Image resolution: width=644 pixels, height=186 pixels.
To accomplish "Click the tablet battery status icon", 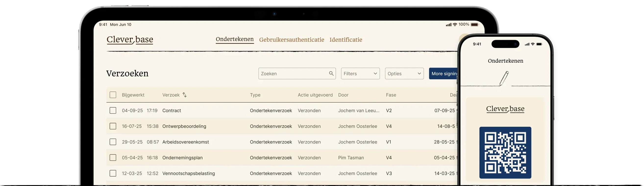I will [x=474, y=25].
